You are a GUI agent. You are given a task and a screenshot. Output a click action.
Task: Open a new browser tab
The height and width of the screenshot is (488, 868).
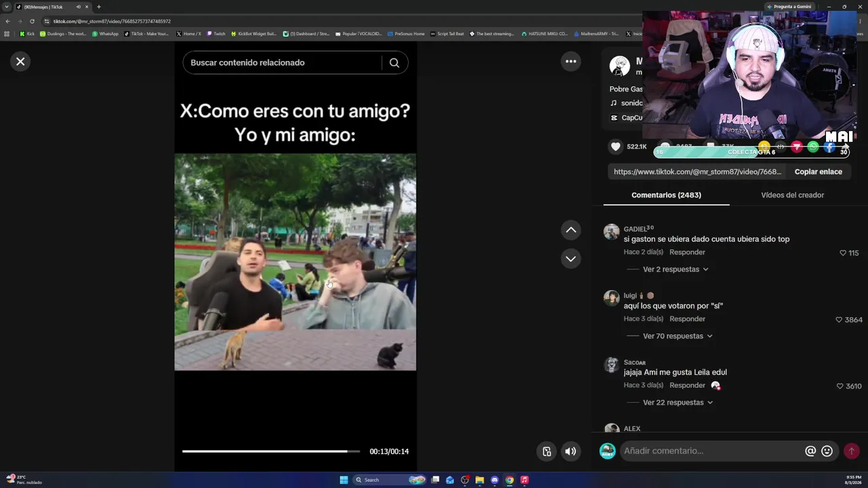tap(98, 7)
